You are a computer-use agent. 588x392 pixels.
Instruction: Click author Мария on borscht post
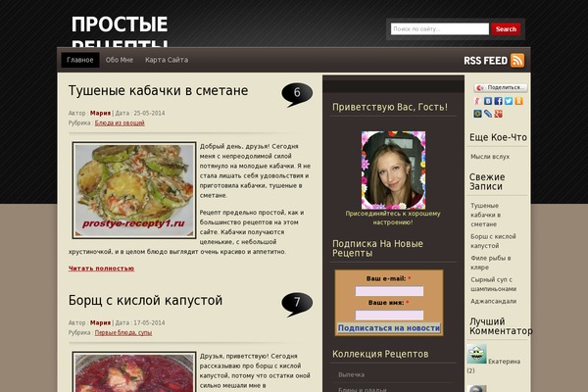[x=101, y=322]
